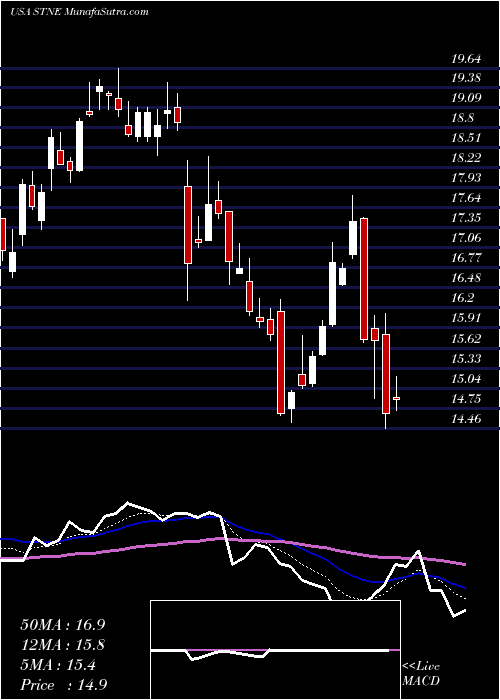The width and height of the screenshot is (500, 700).
Task: Click the 17.06 price axis label
Action: 466,238
